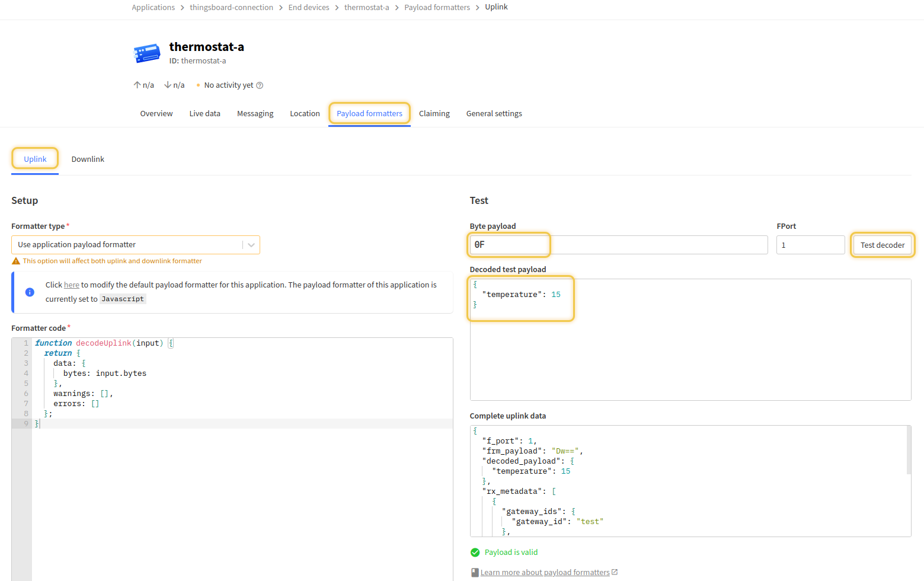924x581 pixels.
Task: Click the blue info circle icon
Action: tap(30, 292)
